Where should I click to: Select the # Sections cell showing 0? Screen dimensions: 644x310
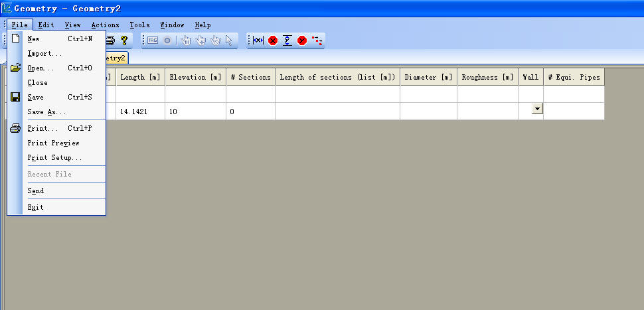250,112
